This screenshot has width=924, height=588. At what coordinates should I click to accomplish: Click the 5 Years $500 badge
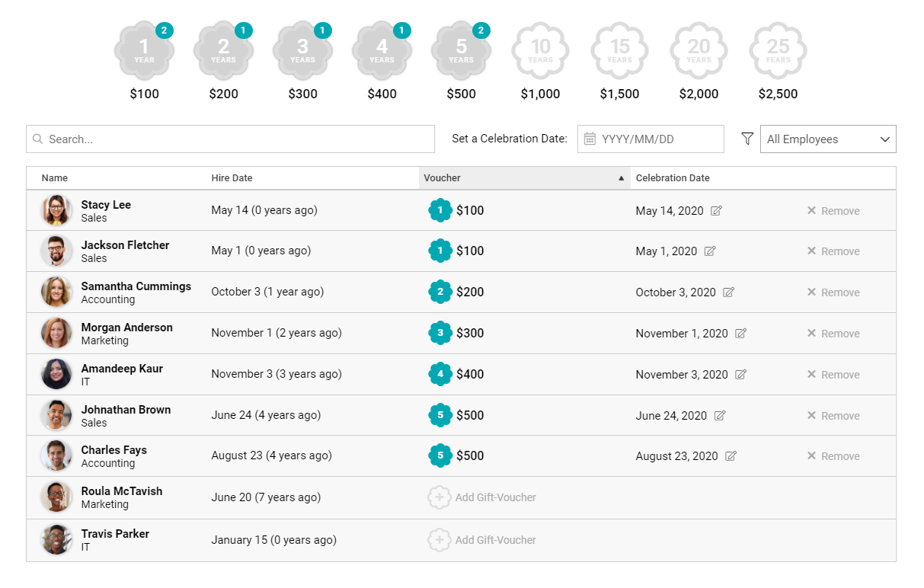461,52
